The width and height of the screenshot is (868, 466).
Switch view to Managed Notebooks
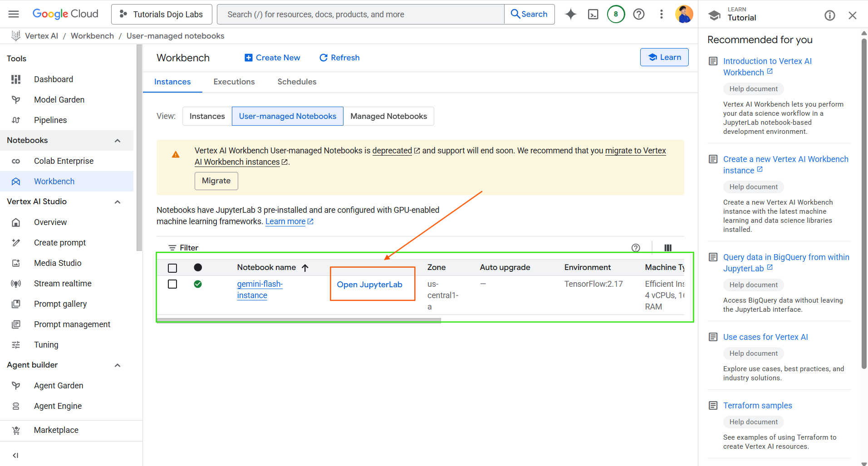coord(388,116)
